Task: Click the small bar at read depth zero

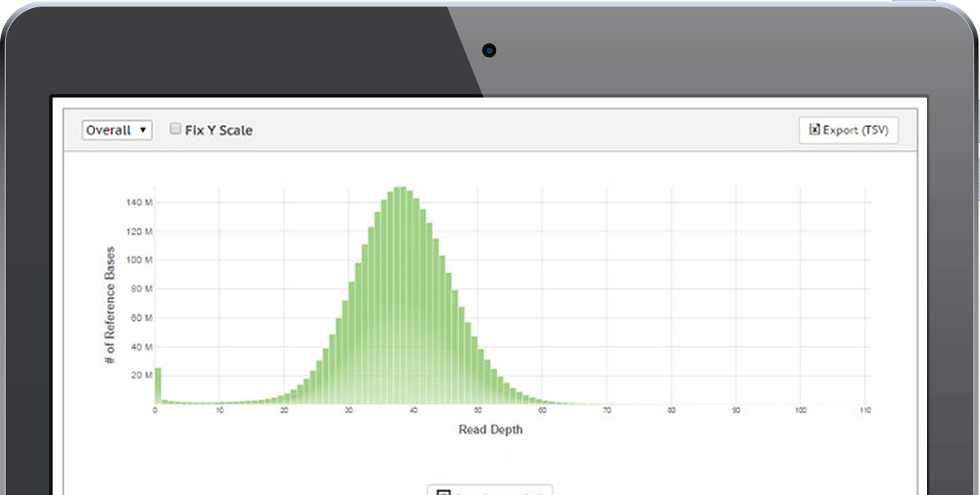Action: click(x=156, y=384)
